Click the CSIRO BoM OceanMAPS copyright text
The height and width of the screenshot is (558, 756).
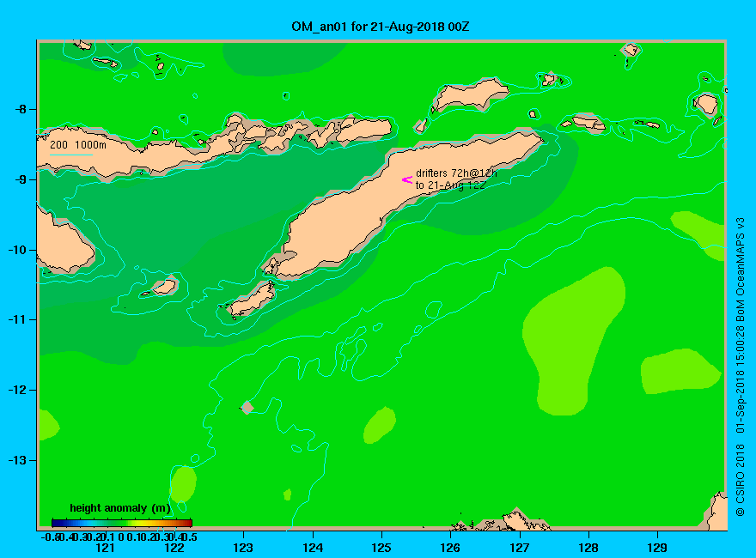click(740, 367)
